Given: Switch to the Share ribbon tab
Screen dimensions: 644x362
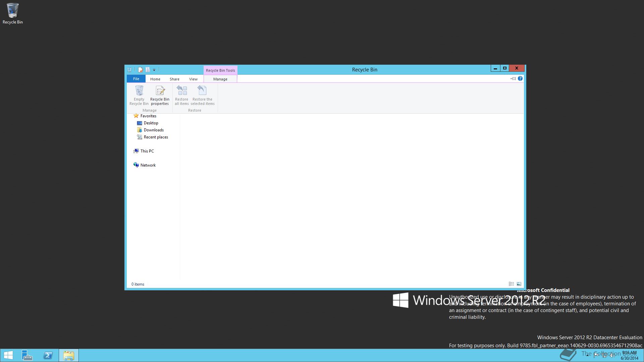Looking at the screenshot, I should point(174,79).
